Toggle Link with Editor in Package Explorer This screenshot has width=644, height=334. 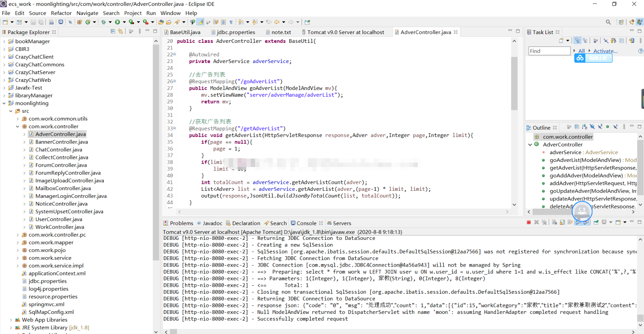(x=120, y=31)
